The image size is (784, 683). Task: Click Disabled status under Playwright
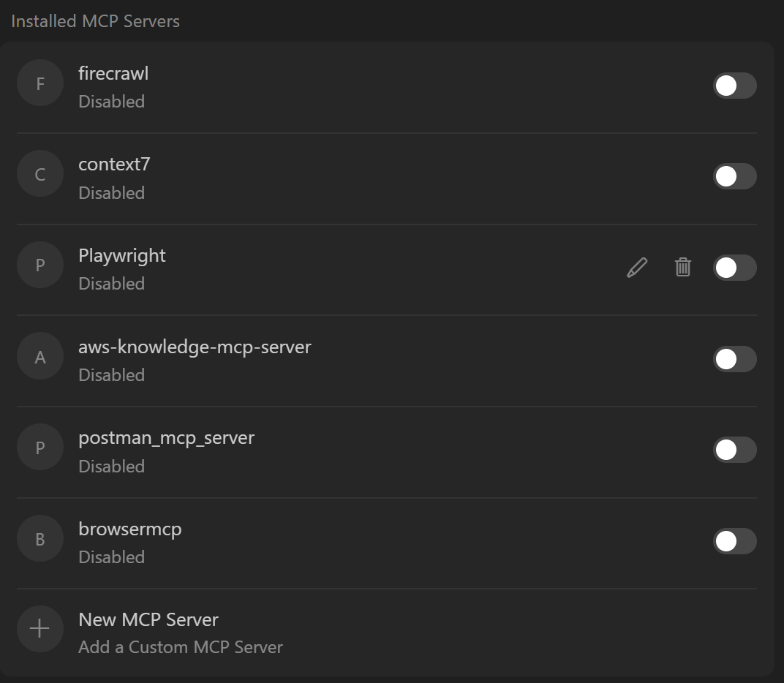coord(111,284)
